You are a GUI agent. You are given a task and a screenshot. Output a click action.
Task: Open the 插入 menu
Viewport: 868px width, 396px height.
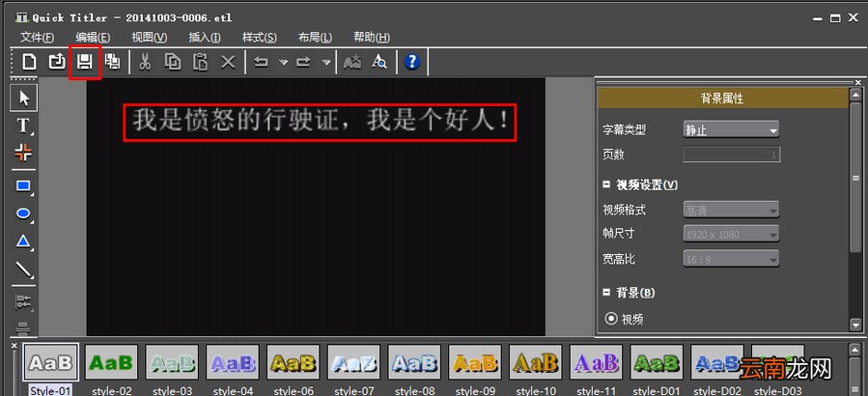205,38
